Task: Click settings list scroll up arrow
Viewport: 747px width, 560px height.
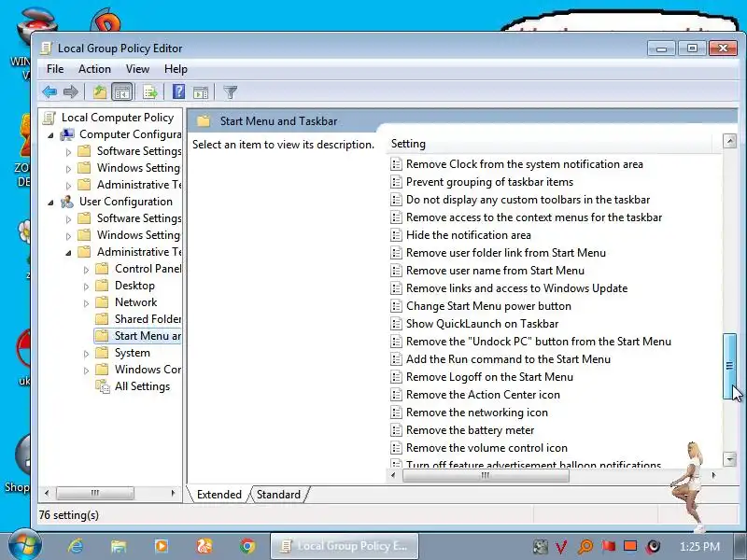Action: [x=729, y=141]
